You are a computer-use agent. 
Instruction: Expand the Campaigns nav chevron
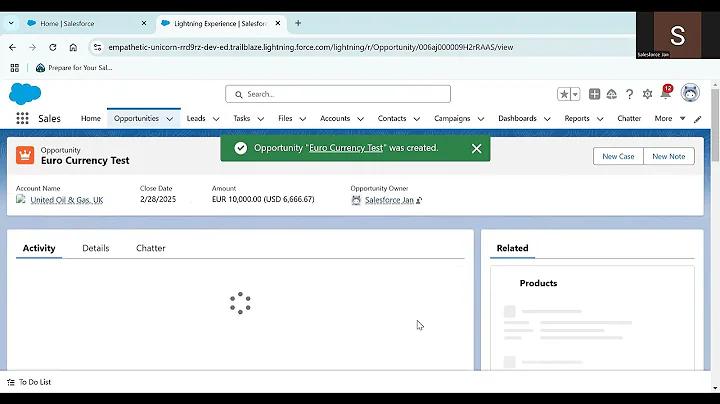pyautogui.click(x=481, y=119)
